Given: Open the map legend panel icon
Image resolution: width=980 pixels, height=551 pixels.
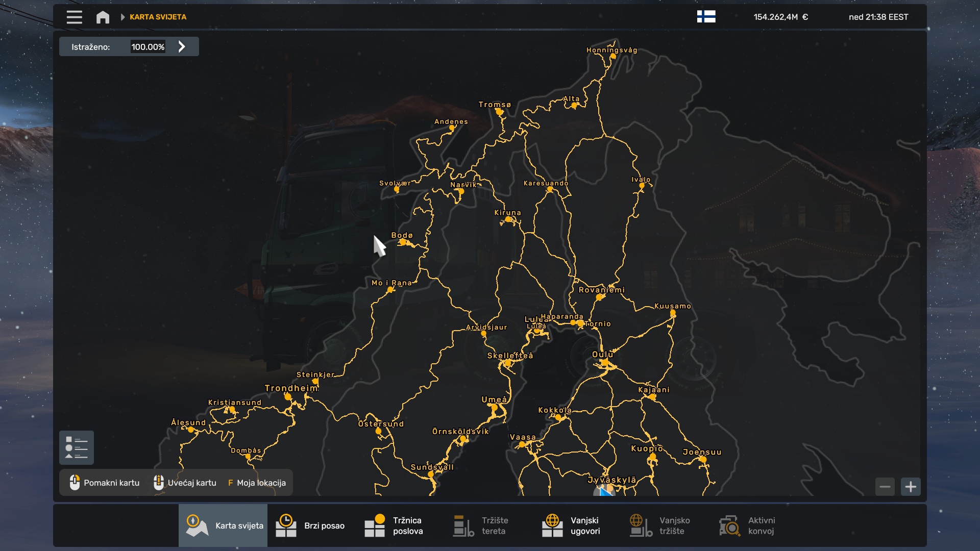Looking at the screenshot, I should tap(77, 447).
